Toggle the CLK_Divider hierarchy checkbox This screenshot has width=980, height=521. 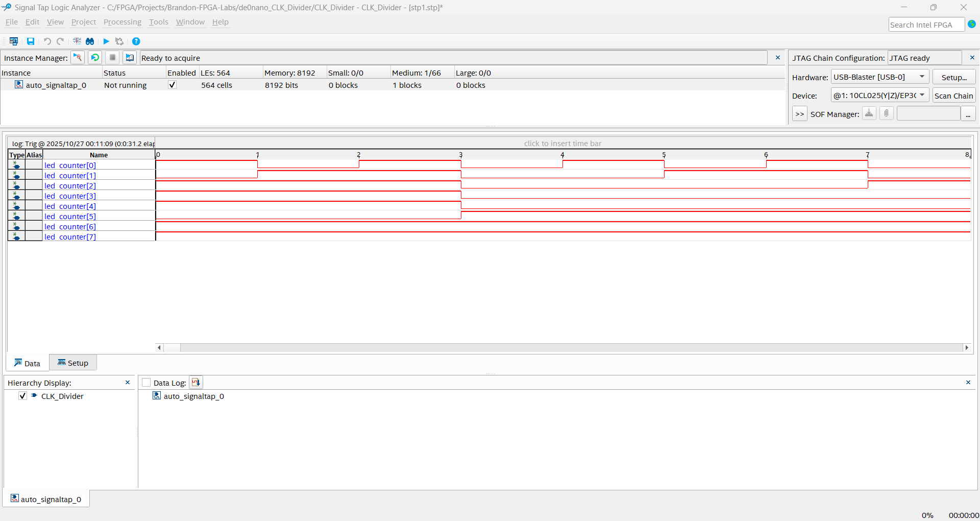click(22, 396)
